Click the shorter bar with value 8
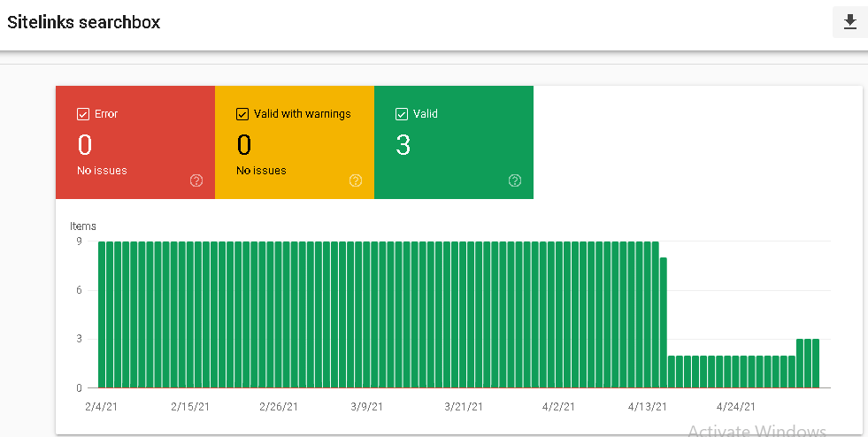 tap(664, 323)
